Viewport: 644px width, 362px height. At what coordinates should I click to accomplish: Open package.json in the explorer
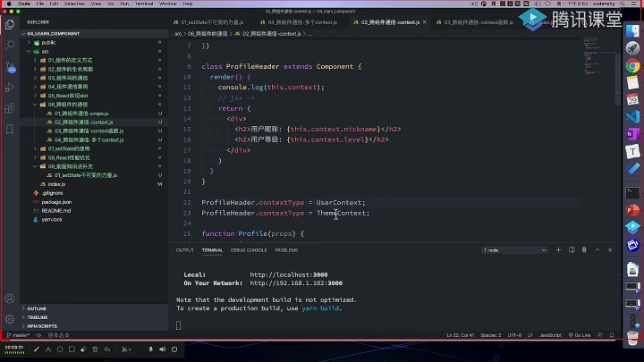point(56,202)
